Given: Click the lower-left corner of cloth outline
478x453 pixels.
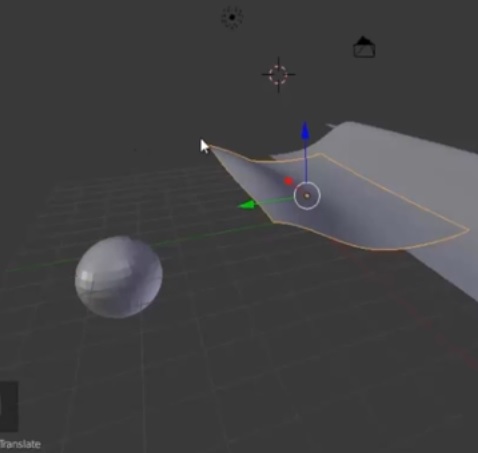Looking at the screenshot, I should [x=273, y=221].
